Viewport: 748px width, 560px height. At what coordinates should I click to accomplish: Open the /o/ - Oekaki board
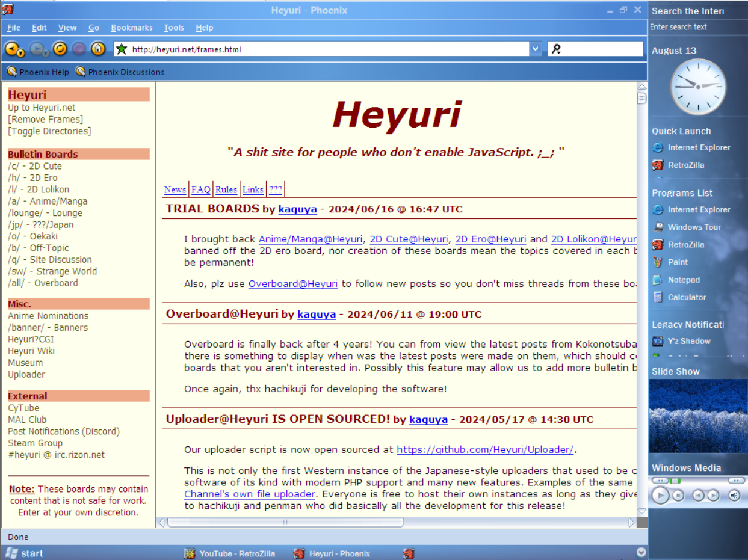(33, 236)
